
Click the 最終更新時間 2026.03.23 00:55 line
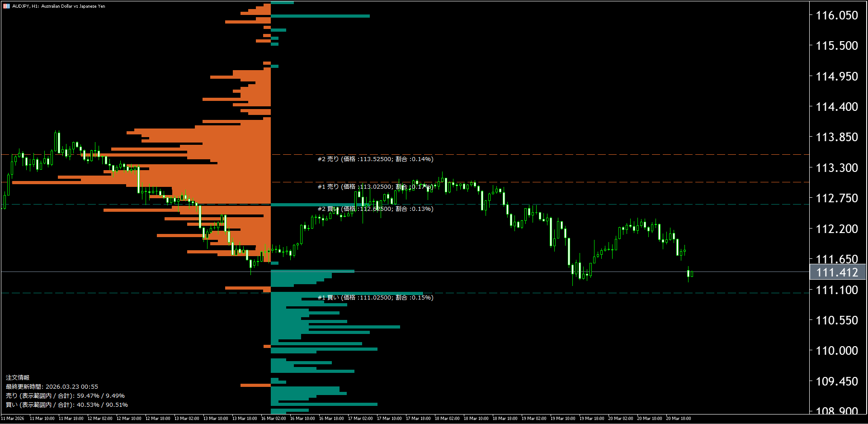click(x=52, y=387)
